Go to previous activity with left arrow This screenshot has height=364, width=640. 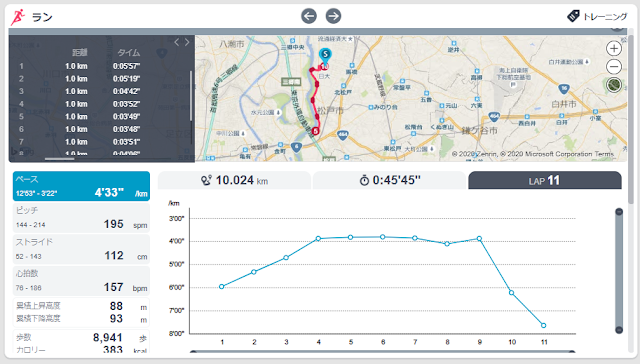[x=309, y=16]
